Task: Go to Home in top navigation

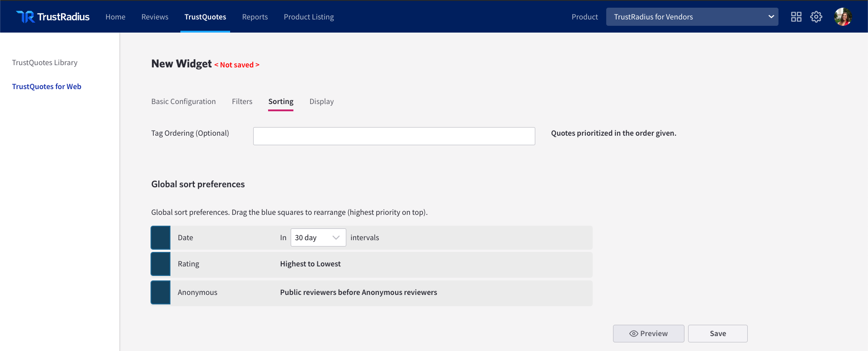Action: coord(115,17)
